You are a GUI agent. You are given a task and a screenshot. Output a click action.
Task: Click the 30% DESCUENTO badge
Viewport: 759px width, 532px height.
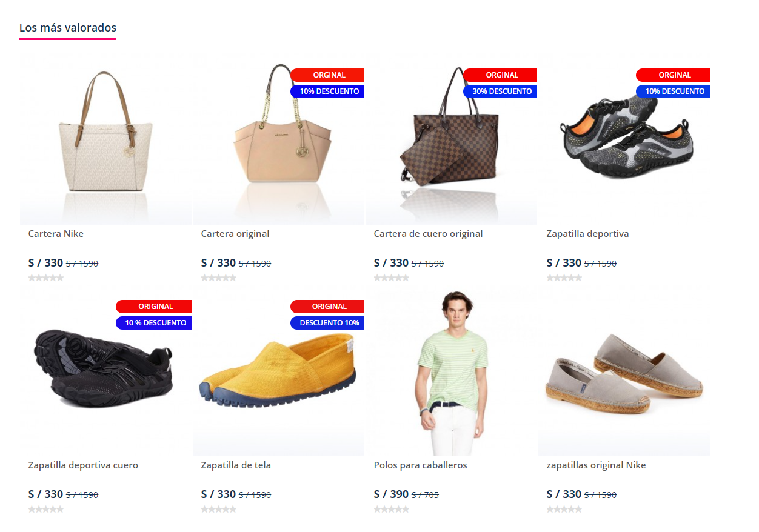click(x=500, y=91)
